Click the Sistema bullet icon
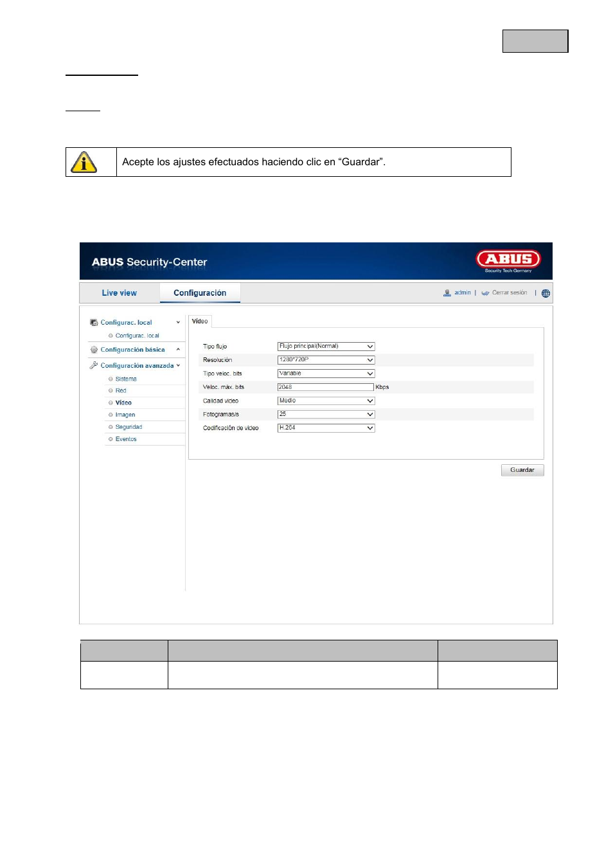 pos(111,379)
